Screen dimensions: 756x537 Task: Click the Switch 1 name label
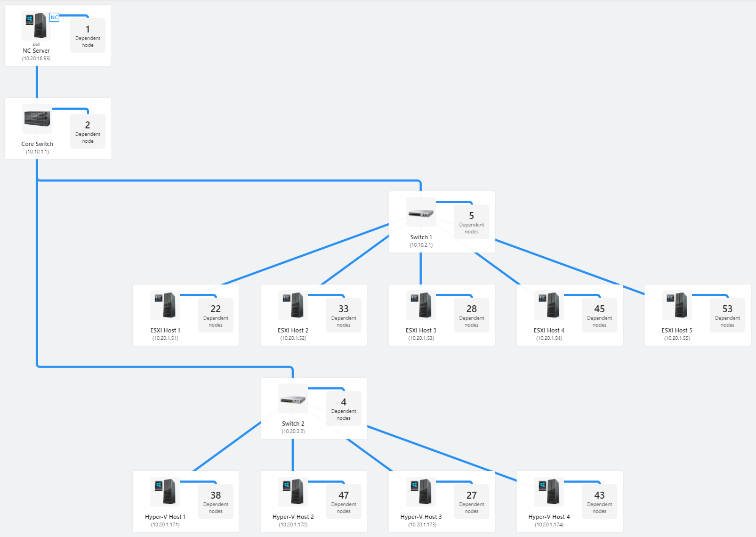coord(421,237)
